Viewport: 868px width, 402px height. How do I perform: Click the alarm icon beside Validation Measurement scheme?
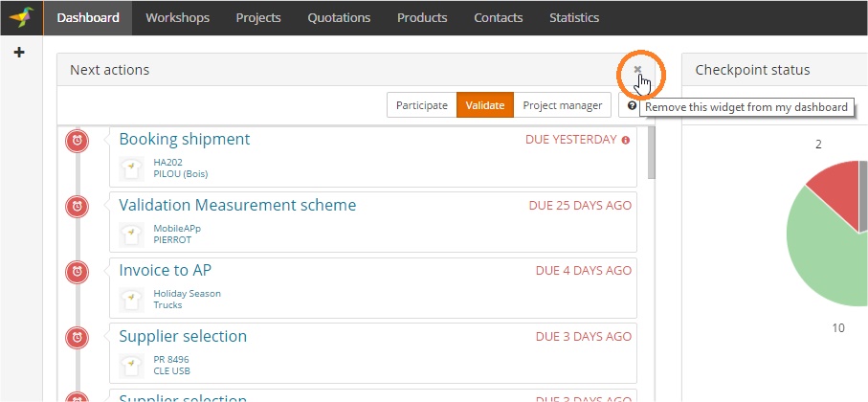78,207
